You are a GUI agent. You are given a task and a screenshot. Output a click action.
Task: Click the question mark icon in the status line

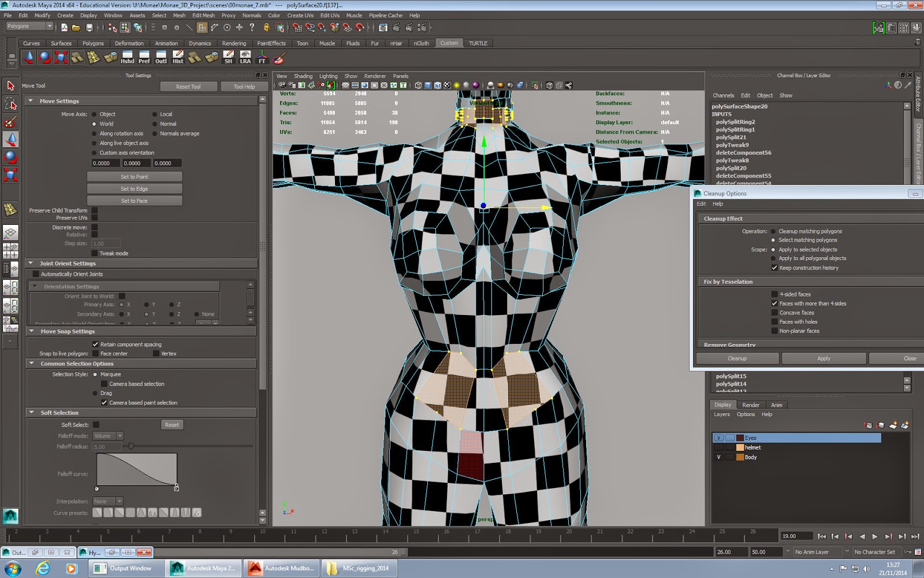(252, 27)
